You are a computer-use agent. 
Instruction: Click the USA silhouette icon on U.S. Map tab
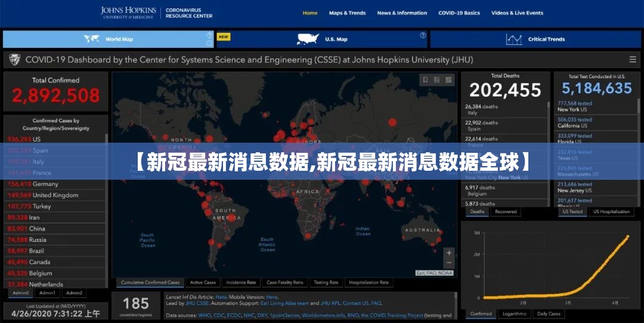(x=308, y=39)
